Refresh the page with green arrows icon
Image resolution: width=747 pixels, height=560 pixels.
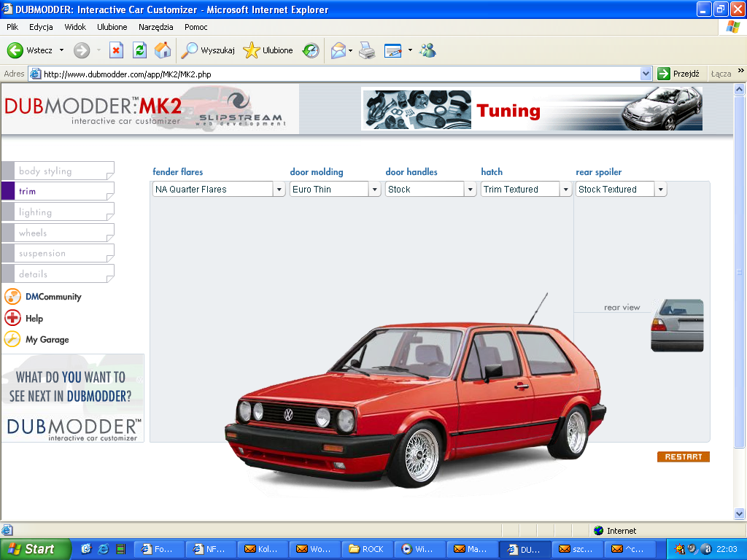139,50
